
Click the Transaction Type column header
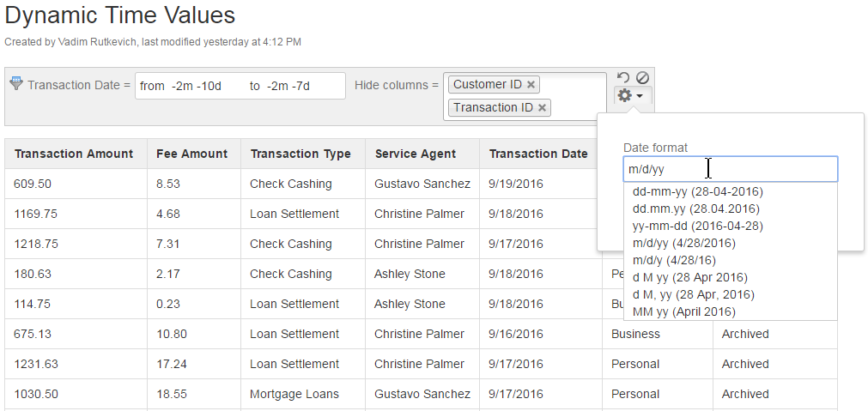tap(300, 154)
